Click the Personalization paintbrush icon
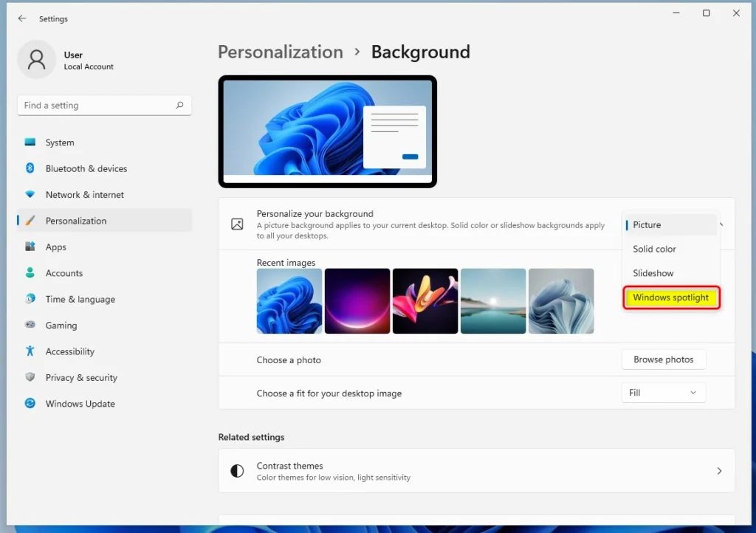This screenshot has width=756, height=533. (30, 220)
